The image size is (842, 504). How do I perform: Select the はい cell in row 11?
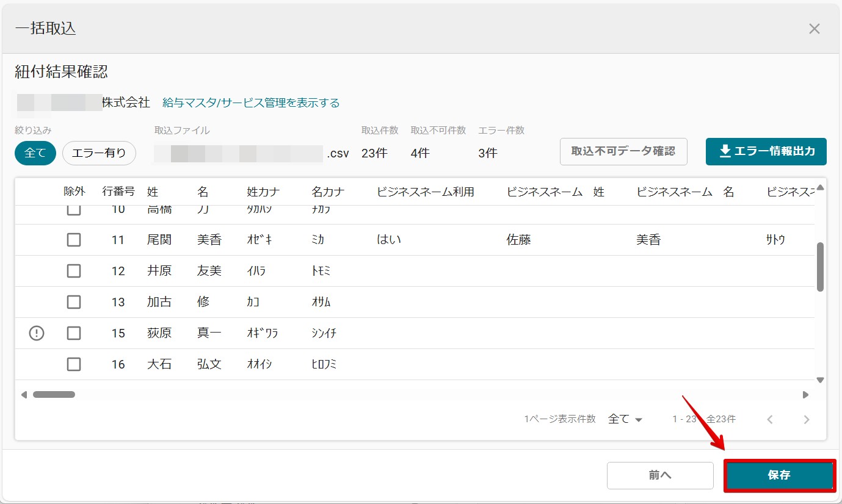point(389,240)
